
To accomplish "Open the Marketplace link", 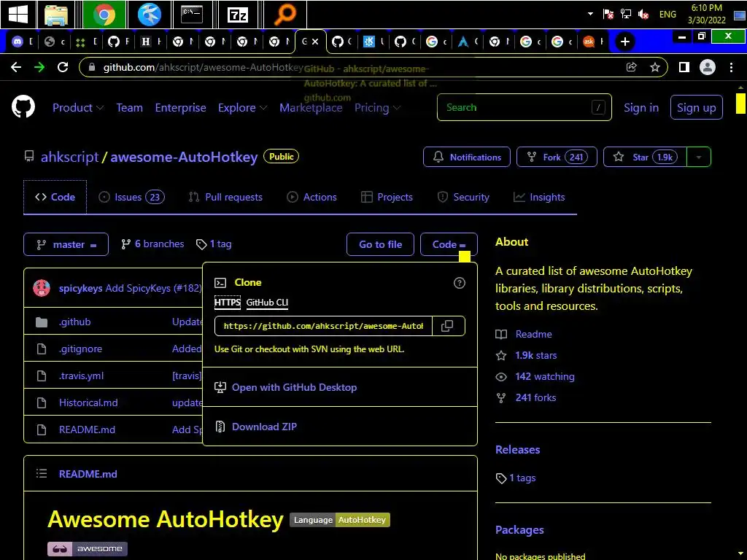I will click(311, 108).
